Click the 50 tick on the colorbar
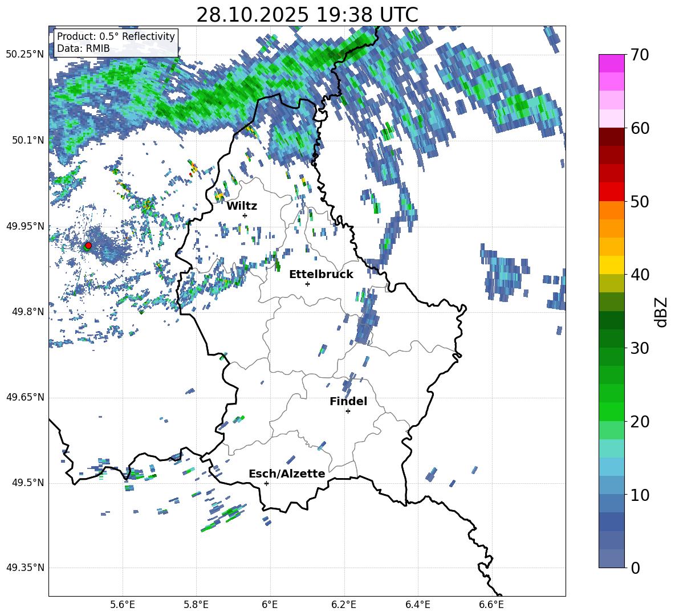The width and height of the screenshot is (675, 616). tap(640, 201)
